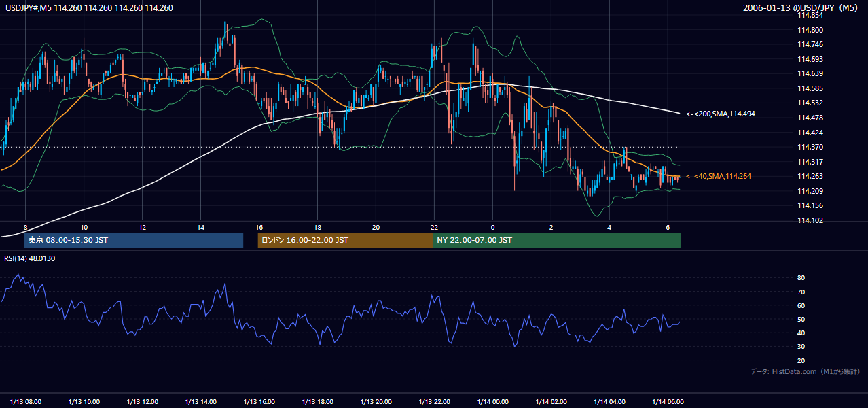Viewport: 868px width, 408px height.
Task: Click RSI level 80 on the scale
Action: 801,278
